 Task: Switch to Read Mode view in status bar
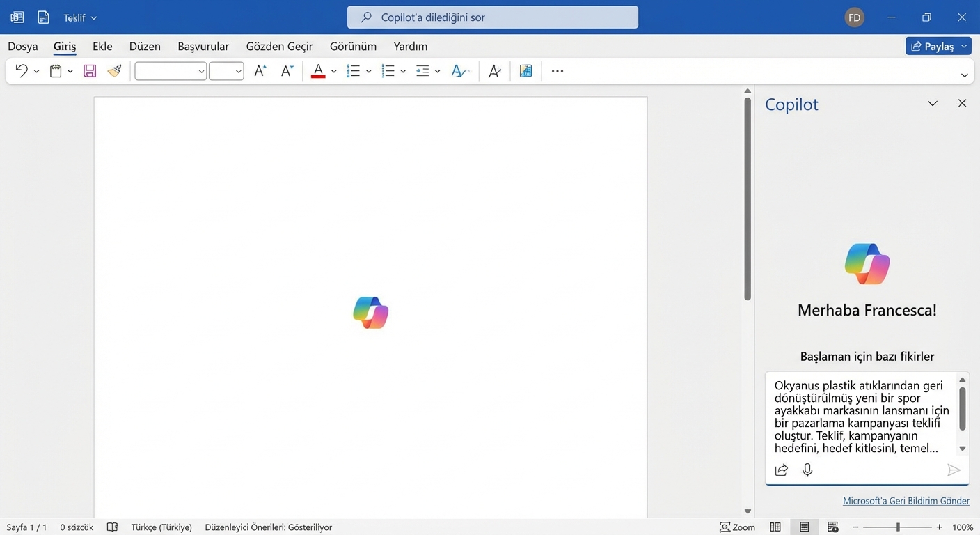coord(775,527)
